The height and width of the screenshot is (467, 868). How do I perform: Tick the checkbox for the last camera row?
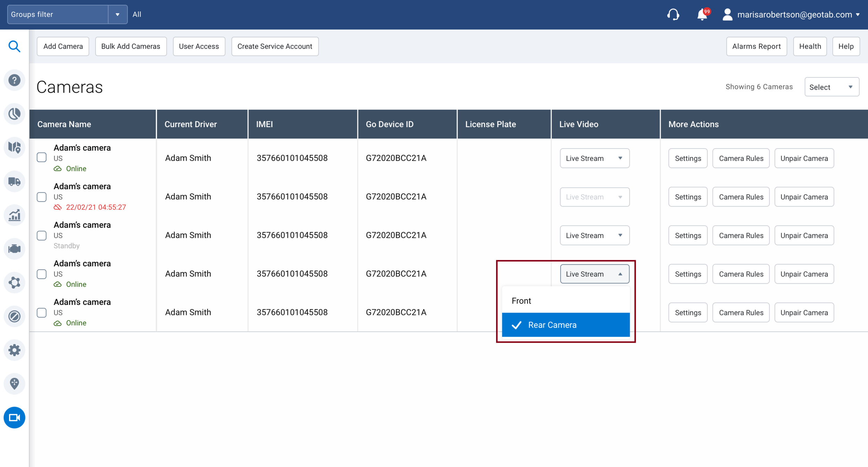pos(42,312)
